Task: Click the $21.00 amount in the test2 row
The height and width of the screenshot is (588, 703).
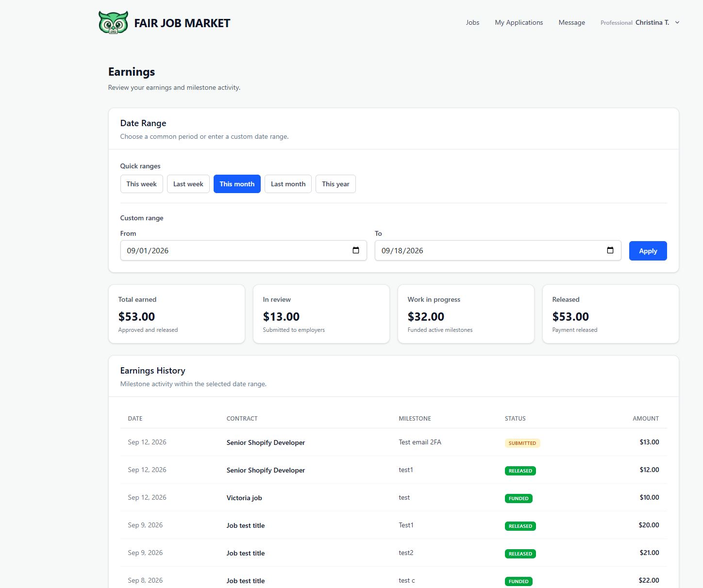Action: coord(649,553)
